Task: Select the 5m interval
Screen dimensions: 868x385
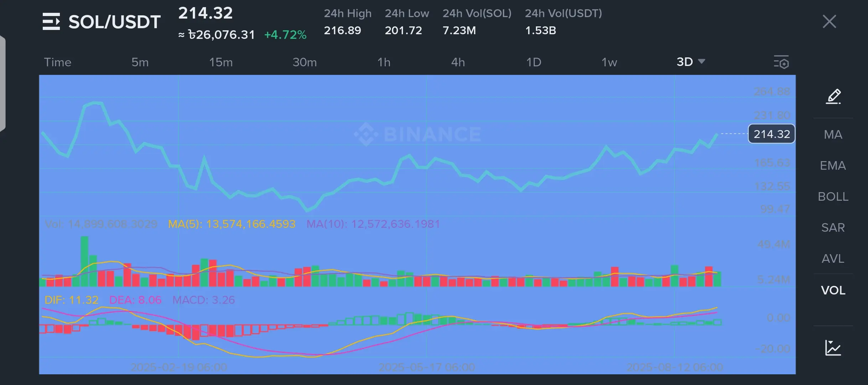Action: click(x=140, y=62)
